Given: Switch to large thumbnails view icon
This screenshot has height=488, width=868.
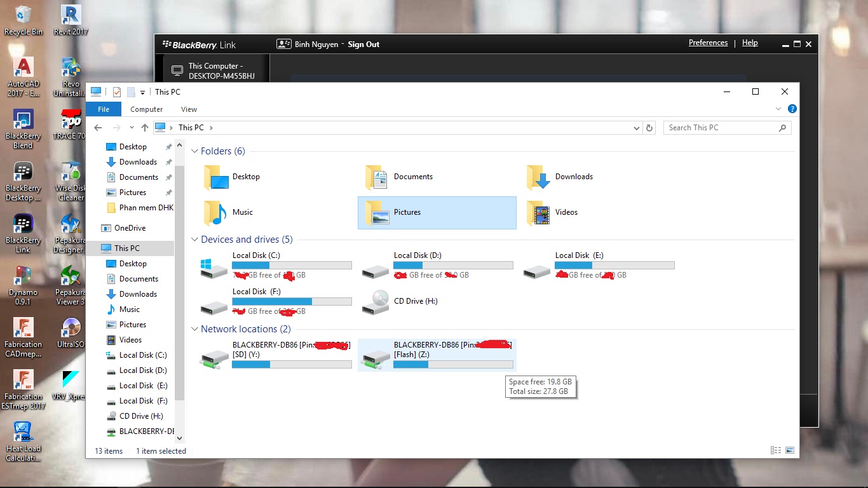Looking at the screenshot, I should coord(790,451).
